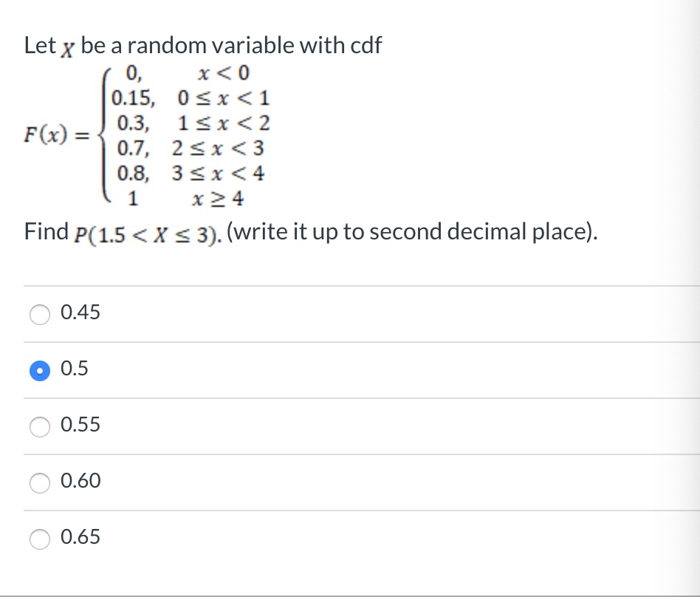Click the unselected radio circle beside 0.65
The height and width of the screenshot is (597, 700).
point(39,539)
